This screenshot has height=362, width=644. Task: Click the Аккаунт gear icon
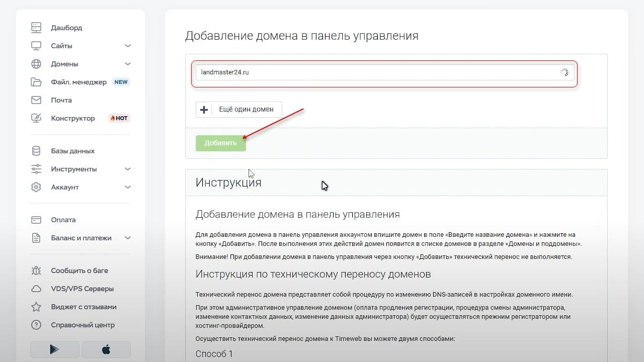36,187
